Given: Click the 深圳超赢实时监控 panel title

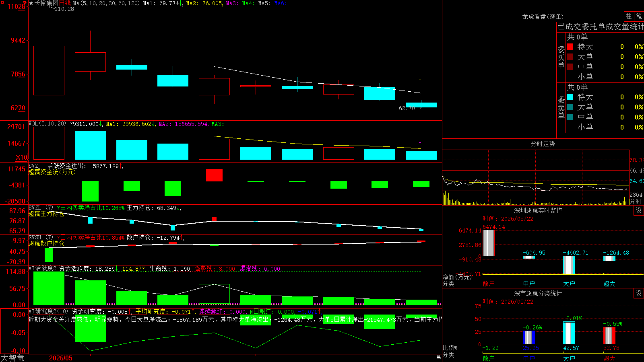Looking at the screenshot, I should (x=538, y=210).
